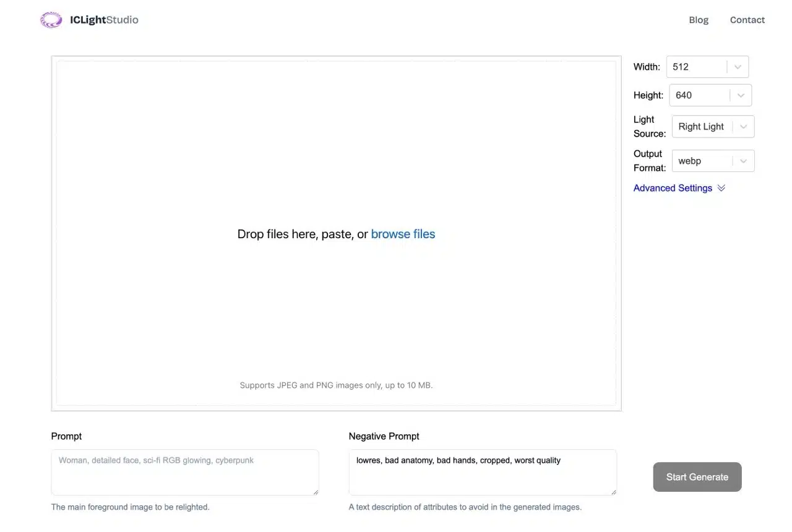This screenshot has width=792, height=532.
Task: Click into the Prompt text box
Action: [184, 473]
